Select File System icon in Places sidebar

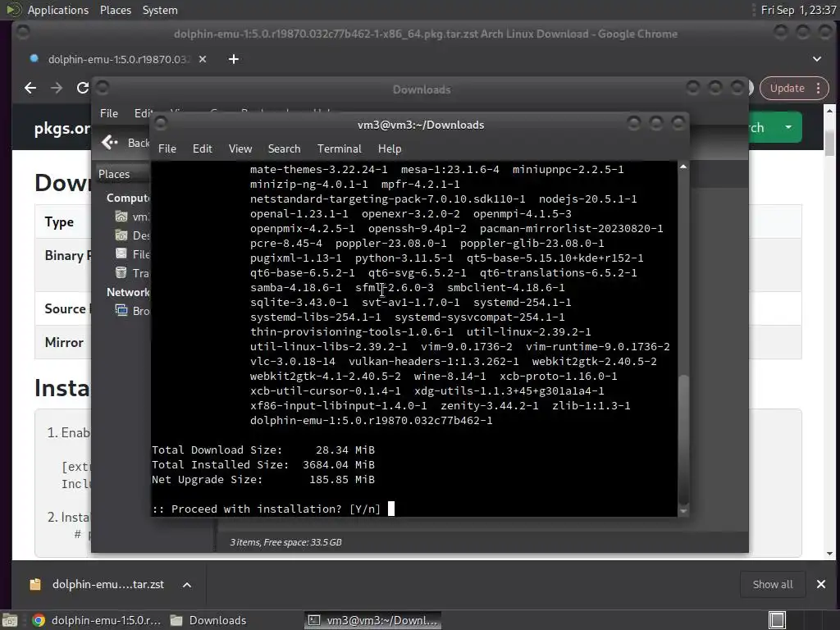tap(121, 254)
